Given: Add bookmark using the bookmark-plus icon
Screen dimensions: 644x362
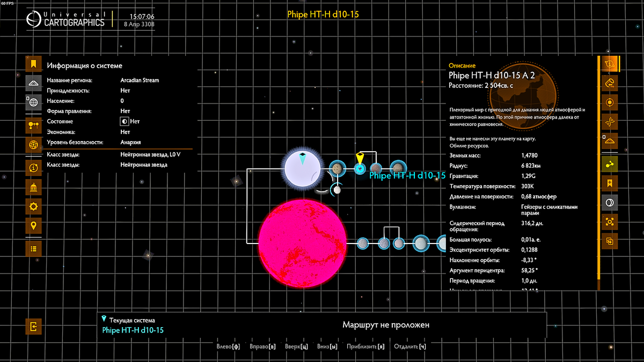Looking at the screenshot, I should 610,183.
